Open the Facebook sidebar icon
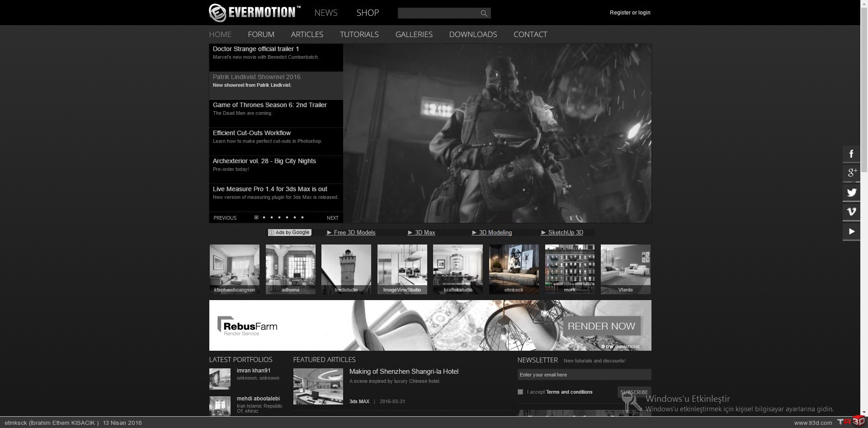Viewport: 868px width, 428px height. [x=851, y=154]
